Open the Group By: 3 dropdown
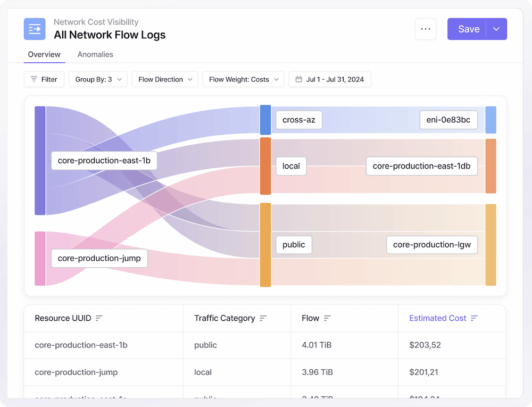 pos(98,79)
